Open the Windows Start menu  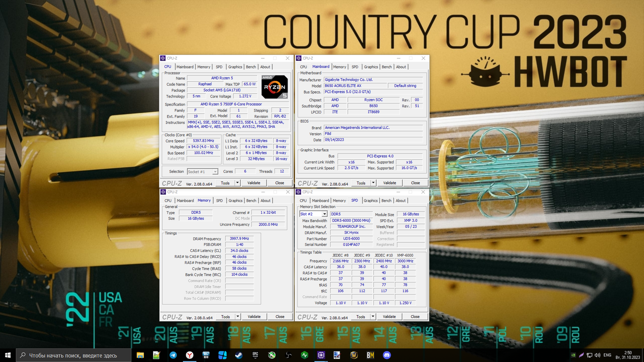[8, 355]
